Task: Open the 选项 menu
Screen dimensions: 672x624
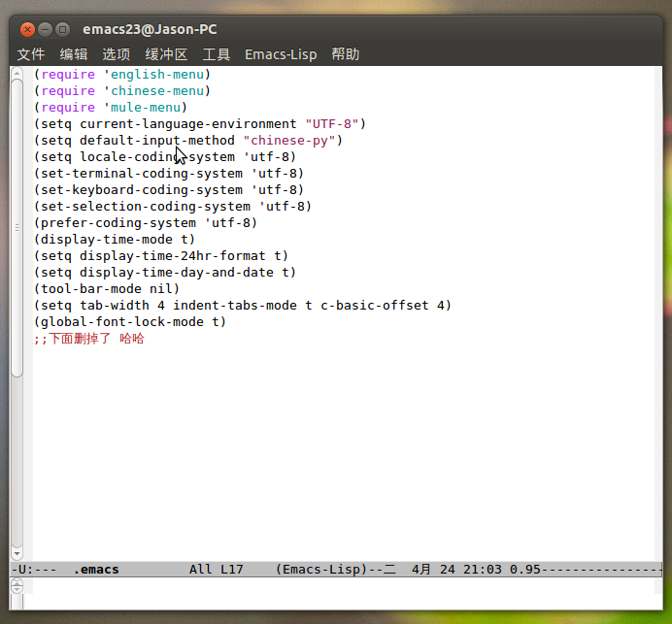Action: point(117,54)
